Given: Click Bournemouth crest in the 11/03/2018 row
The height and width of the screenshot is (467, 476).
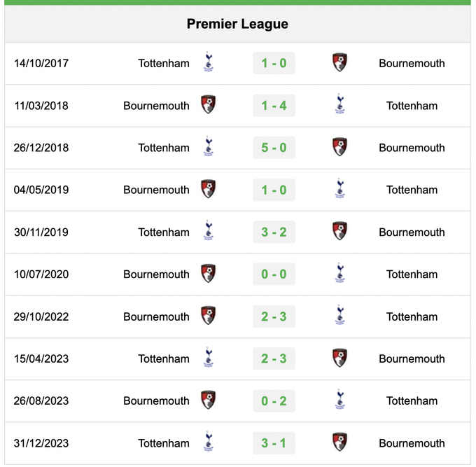Looking at the screenshot, I should (x=209, y=104).
